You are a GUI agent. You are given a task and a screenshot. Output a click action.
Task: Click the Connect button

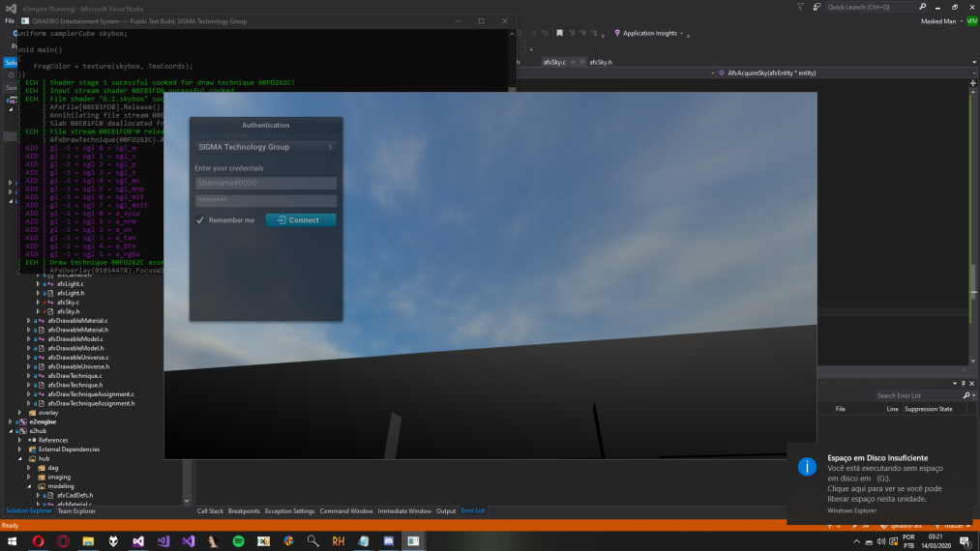(301, 219)
